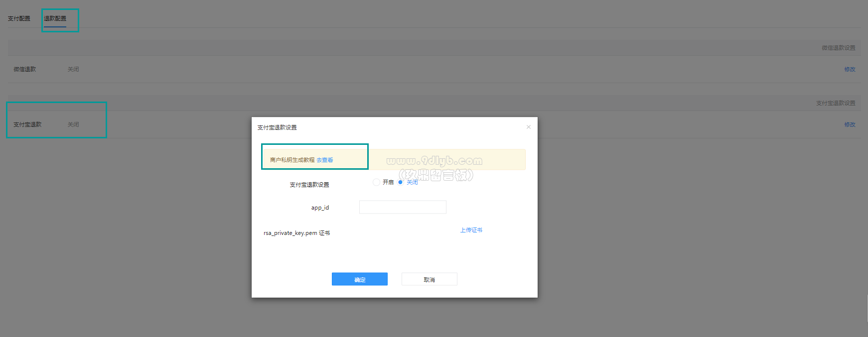This screenshot has height=337, width=868.
Task: Click the app_id input field
Action: coord(403,207)
